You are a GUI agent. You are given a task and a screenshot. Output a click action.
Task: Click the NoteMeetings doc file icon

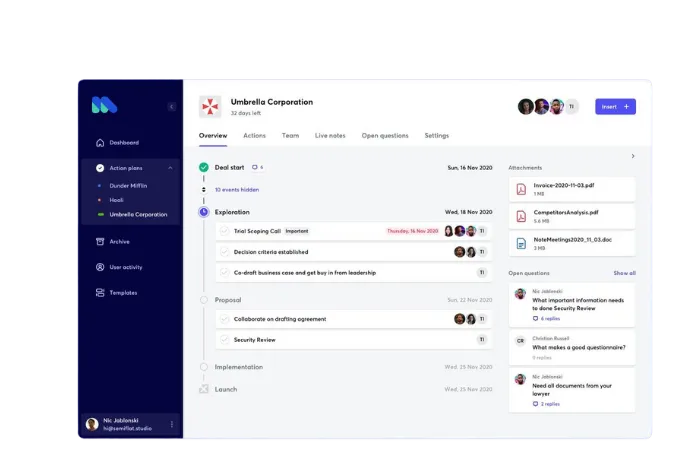click(521, 241)
